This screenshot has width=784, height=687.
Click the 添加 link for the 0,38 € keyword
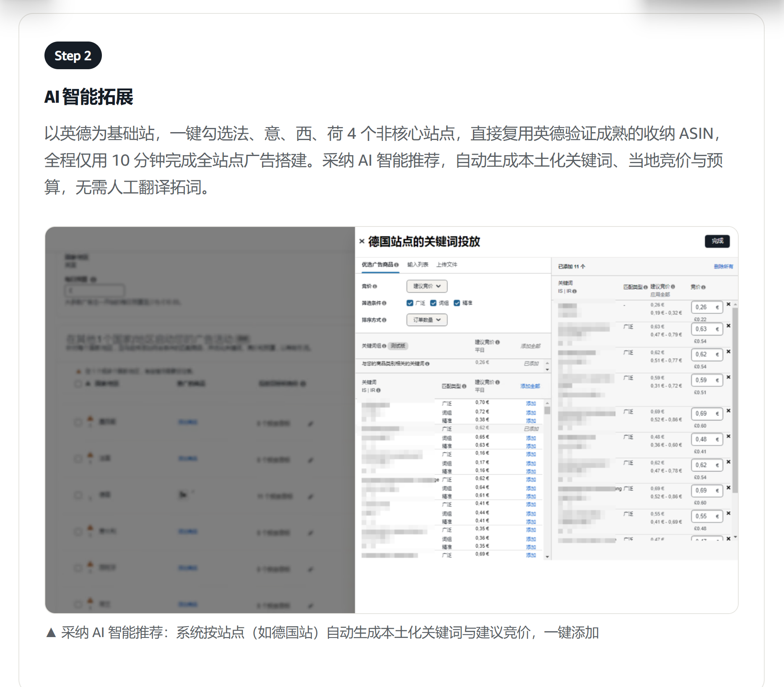[x=531, y=421]
